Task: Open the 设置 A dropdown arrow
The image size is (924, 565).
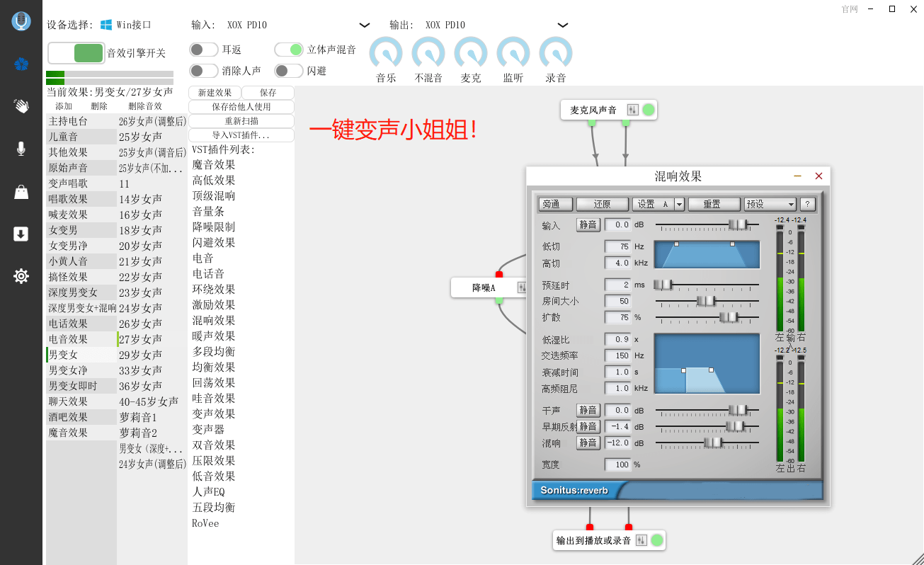Action: 679,204
